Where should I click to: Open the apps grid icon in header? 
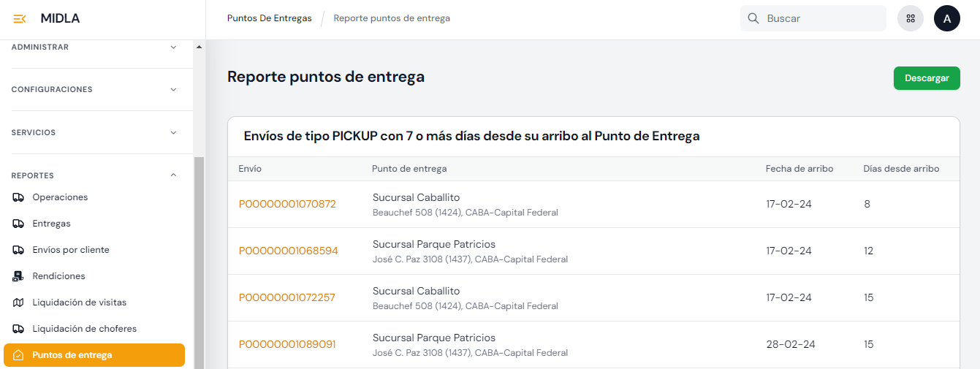click(x=910, y=19)
